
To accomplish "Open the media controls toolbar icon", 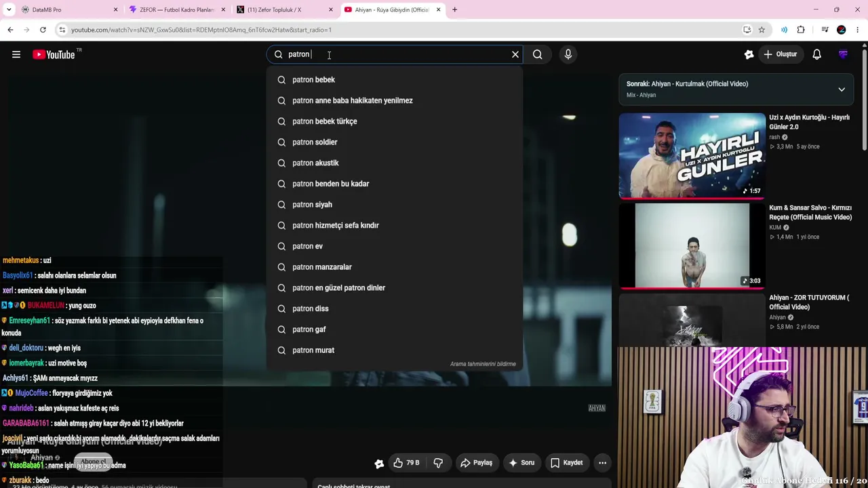I will [825, 30].
